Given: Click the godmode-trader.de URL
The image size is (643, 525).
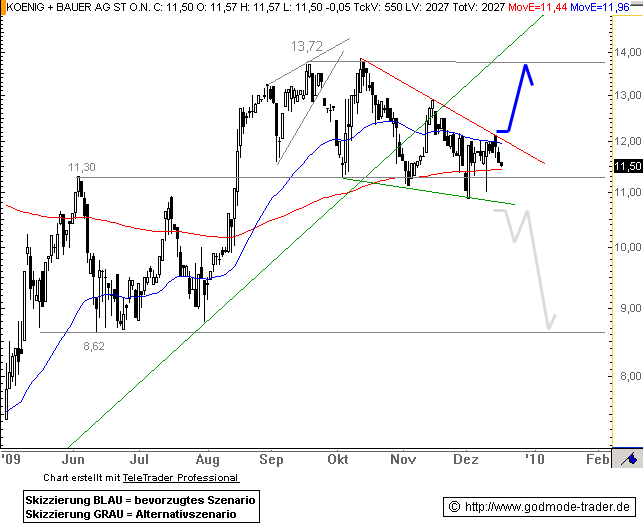Looking at the screenshot, I should (x=547, y=507).
